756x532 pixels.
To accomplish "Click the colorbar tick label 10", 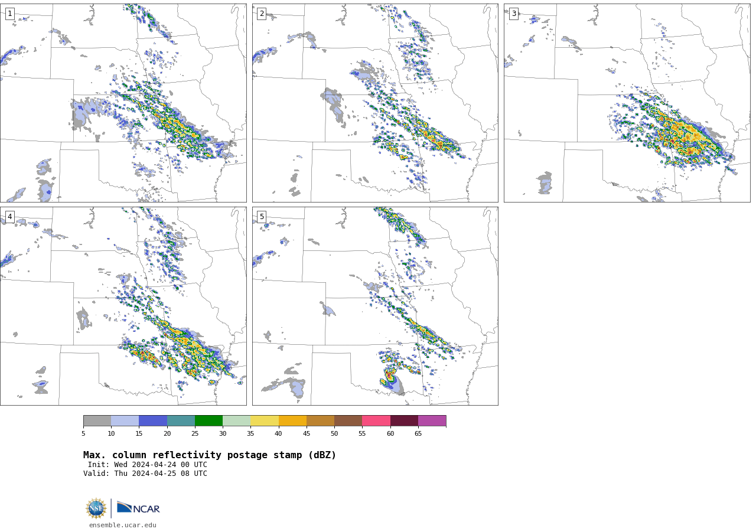I will point(111,434).
